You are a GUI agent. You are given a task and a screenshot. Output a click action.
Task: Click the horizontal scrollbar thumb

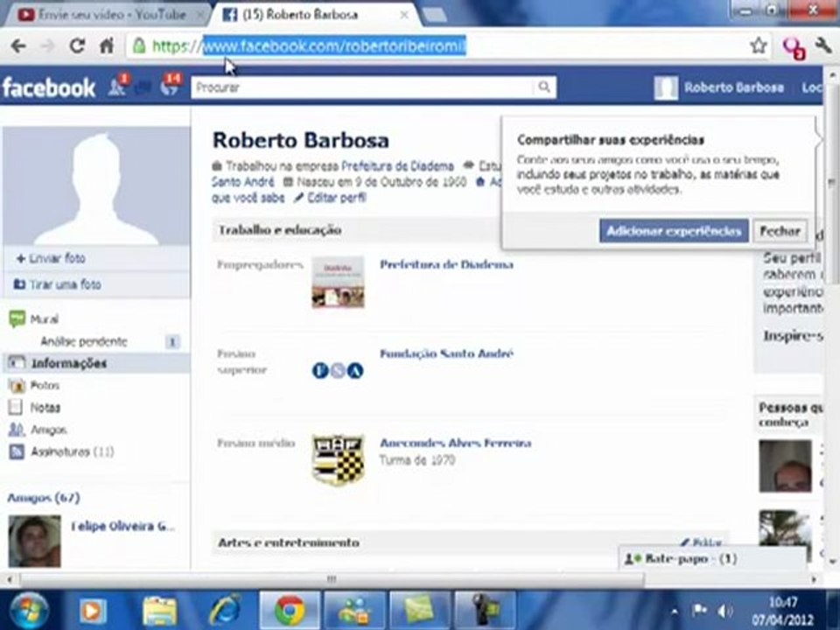click(x=332, y=579)
